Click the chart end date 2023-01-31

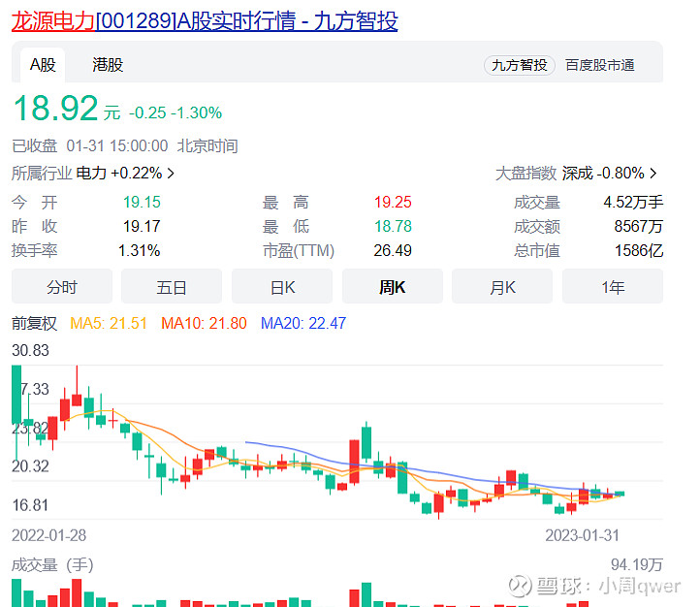pyautogui.click(x=582, y=535)
